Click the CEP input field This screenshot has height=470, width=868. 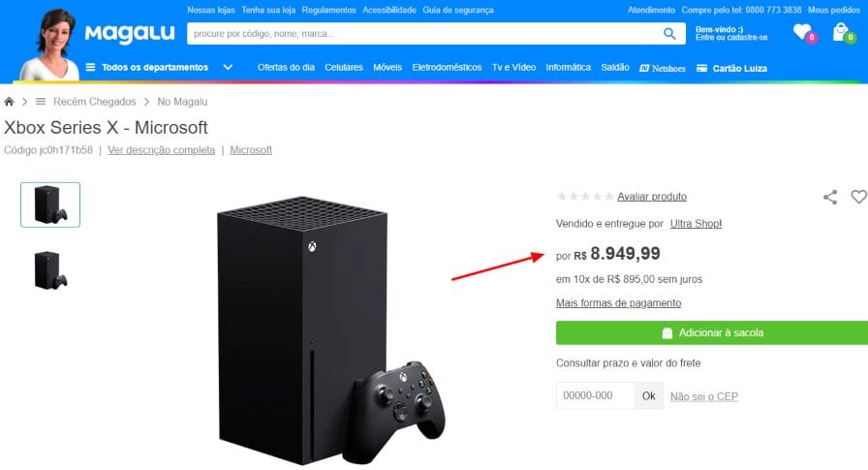coord(595,395)
